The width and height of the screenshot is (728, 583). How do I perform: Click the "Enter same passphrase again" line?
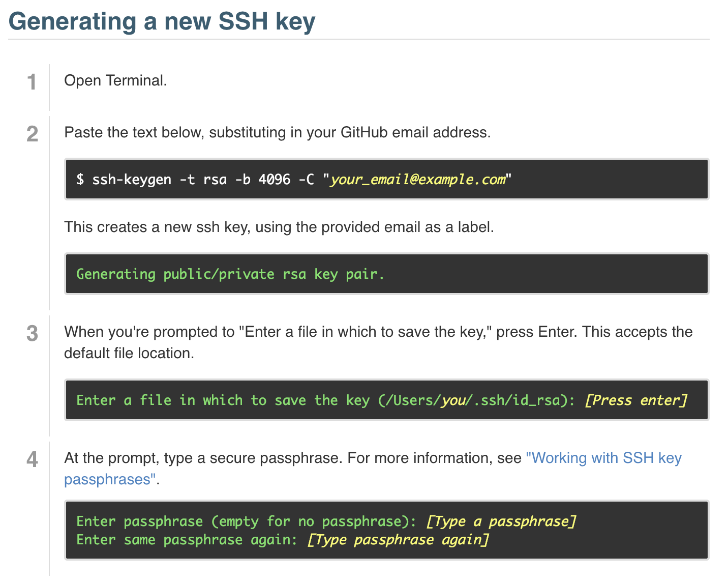click(x=186, y=540)
